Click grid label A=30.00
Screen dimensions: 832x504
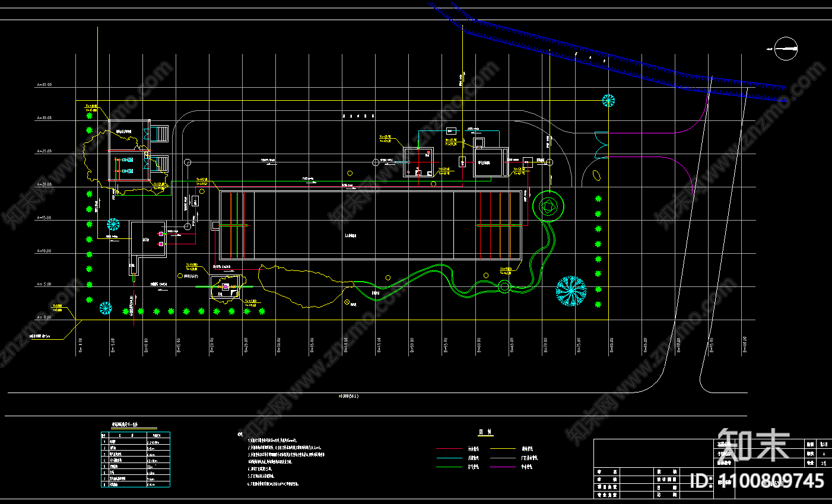pyautogui.click(x=45, y=118)
